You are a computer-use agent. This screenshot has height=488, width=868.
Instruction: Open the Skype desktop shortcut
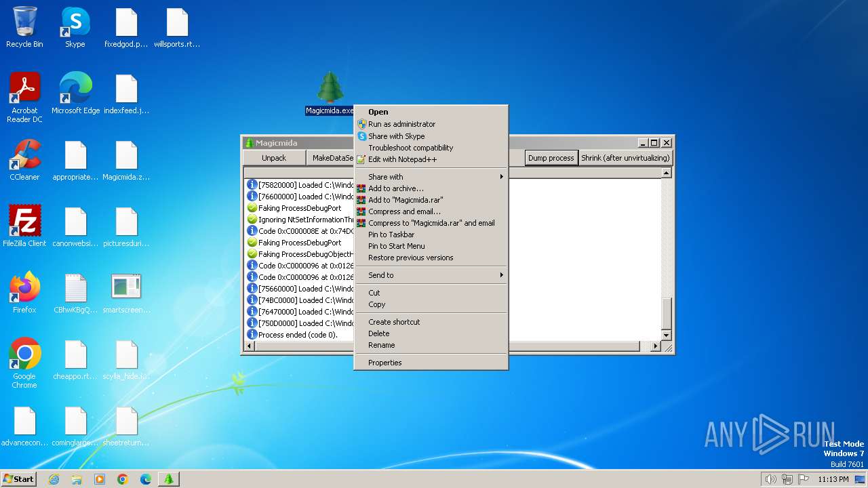pyautogui.click(x=75, y=28)
